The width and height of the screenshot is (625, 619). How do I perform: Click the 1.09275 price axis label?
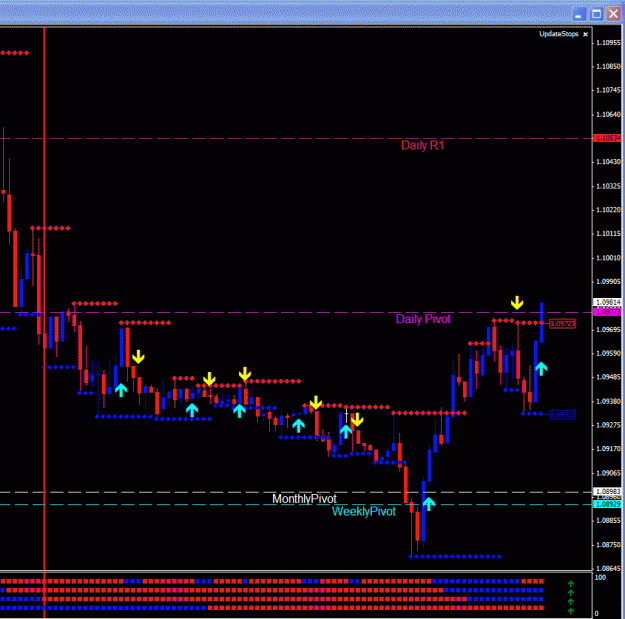point(608,425)
